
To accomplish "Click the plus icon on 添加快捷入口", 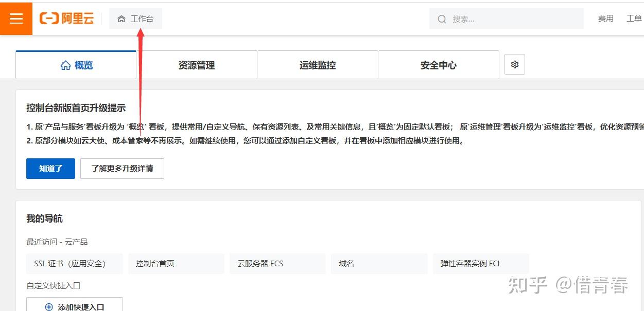I will click(x=48, y=306).
